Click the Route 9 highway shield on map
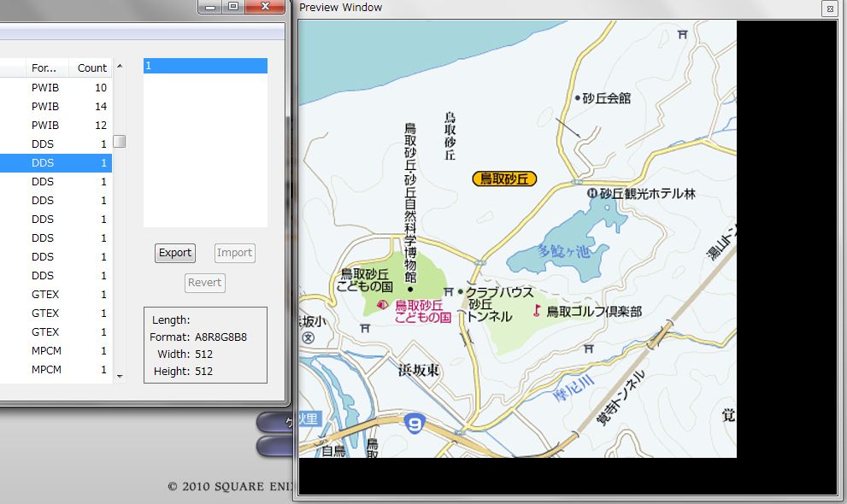 coord(415,423)
